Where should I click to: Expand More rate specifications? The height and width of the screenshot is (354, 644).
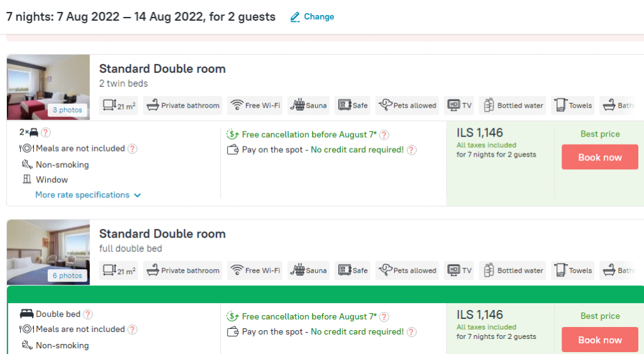(x=88, y=195)
